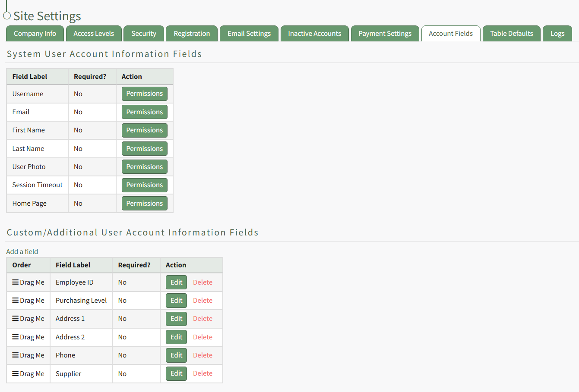Click the drag handle icon for Address 2

coord(16,337)
